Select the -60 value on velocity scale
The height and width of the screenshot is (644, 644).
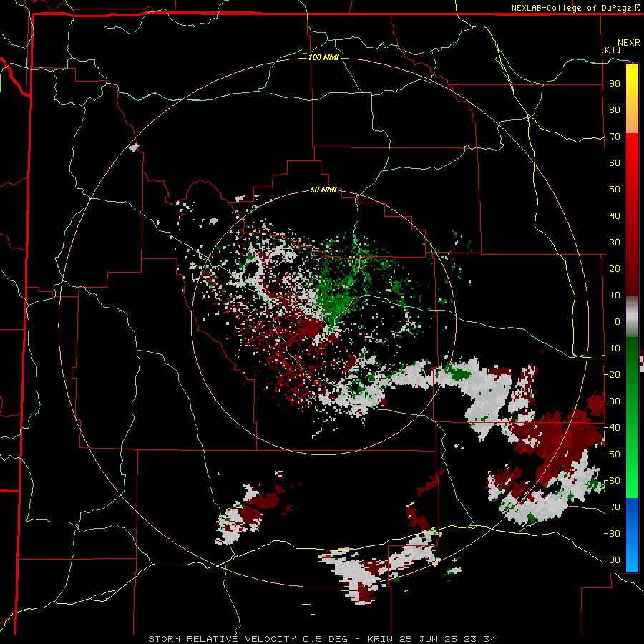pyautogui.click(x=612, y=481)
